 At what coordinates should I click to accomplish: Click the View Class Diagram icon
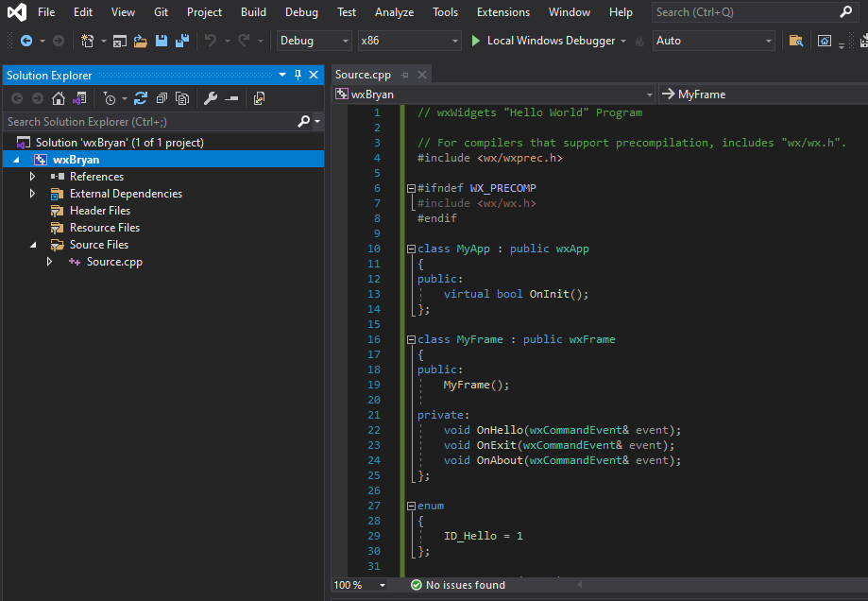(259, 98)
